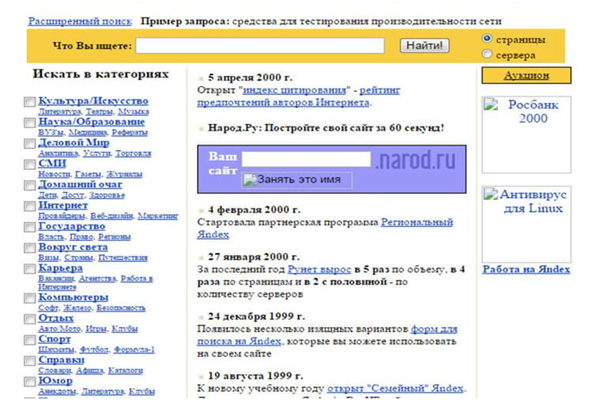Open the Интернет category link
This screenshot has height=400, width=600.
pos(63,206)
